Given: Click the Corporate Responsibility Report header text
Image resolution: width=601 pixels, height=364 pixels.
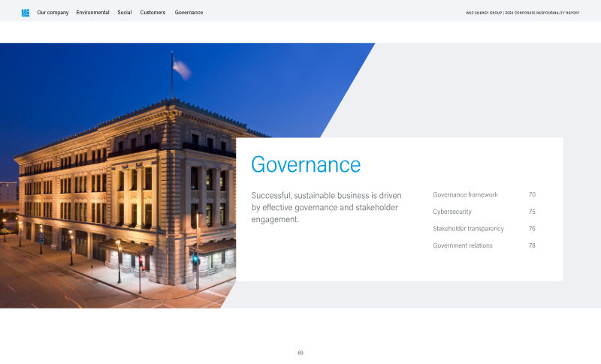Looking at the screenshot, I should [522, 13].
